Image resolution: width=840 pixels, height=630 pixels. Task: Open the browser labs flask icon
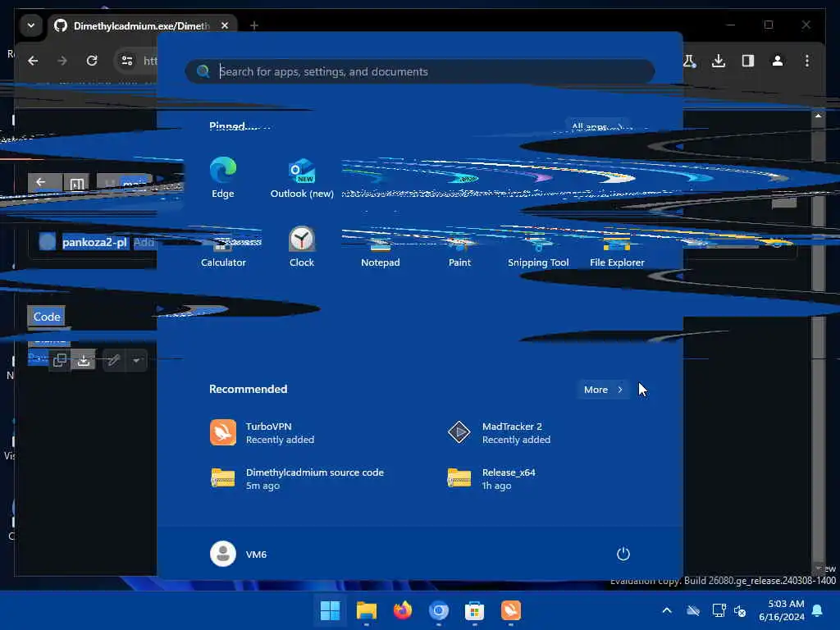click(x=689, y=61)
